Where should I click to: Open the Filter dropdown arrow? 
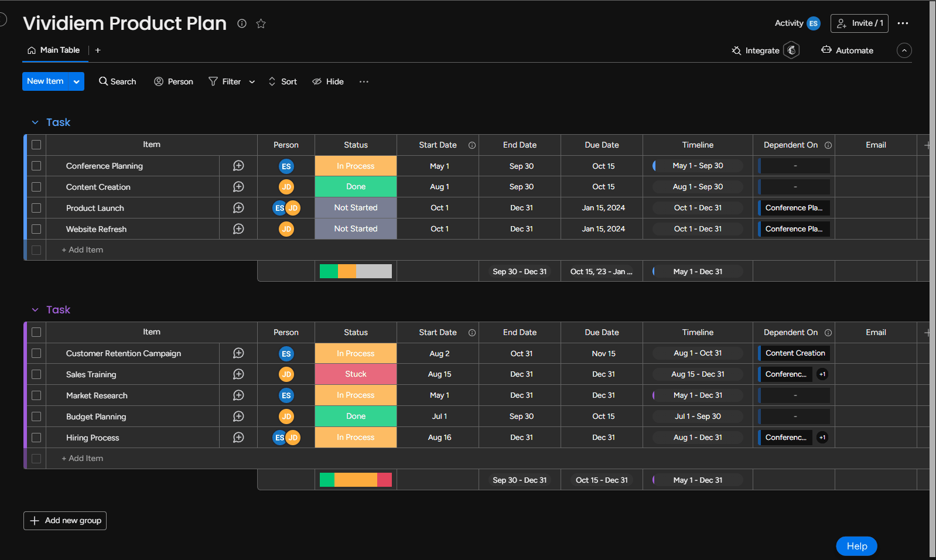point(252,82)
